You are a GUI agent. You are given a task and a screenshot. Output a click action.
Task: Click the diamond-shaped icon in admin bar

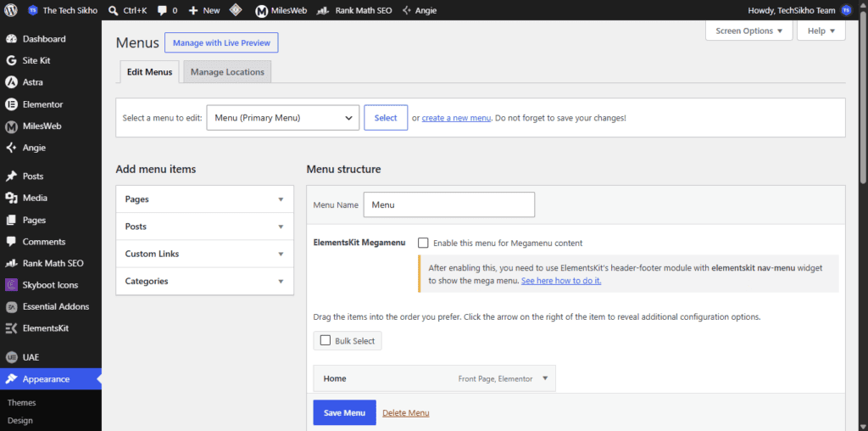[x=236, y=10]
